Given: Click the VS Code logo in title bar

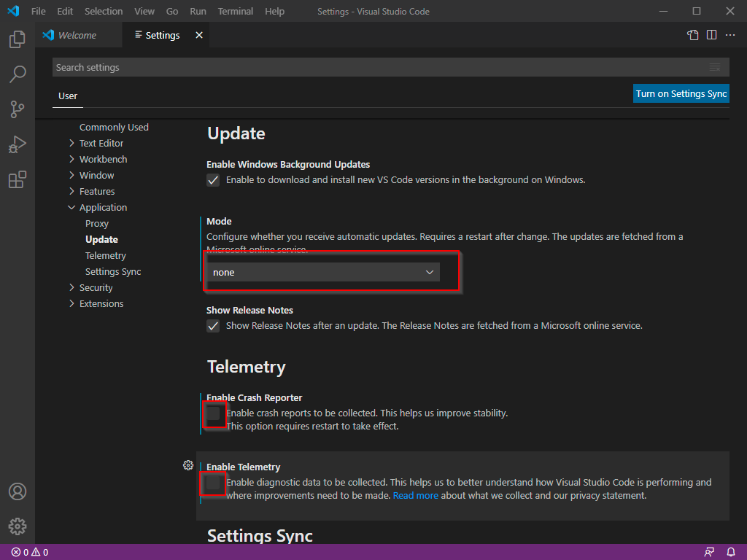Looking at the screenshot, I should (x=13, y=11).
